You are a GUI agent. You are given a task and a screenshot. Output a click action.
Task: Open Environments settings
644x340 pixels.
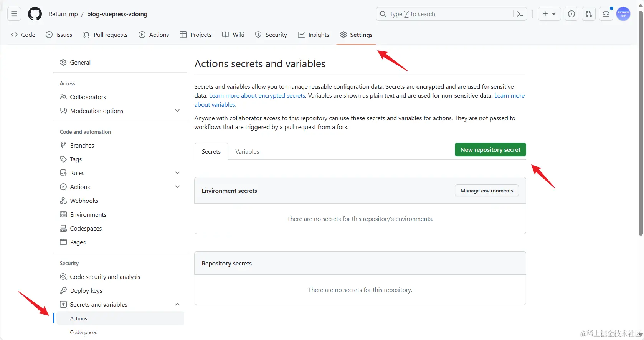[120, 214]
